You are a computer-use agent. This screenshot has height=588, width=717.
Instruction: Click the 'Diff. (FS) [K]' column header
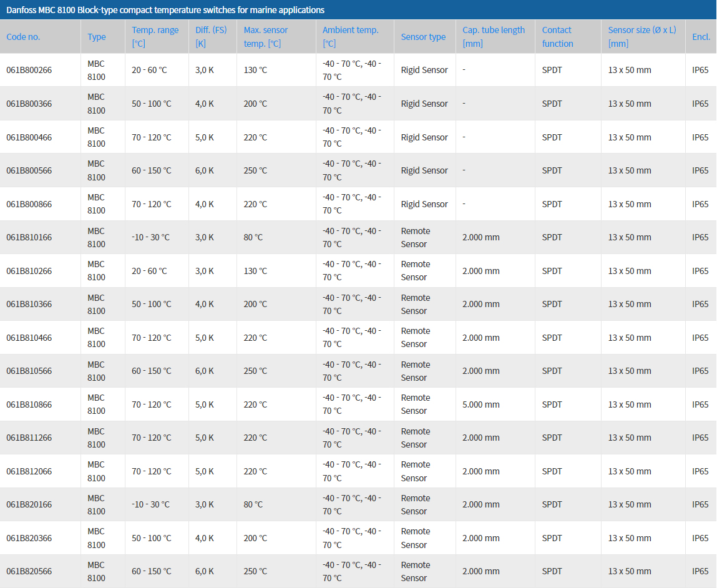coord(211,37)
